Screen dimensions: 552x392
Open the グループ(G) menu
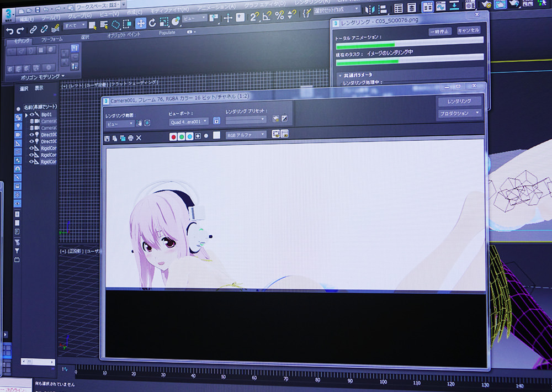tap(79, 16)
